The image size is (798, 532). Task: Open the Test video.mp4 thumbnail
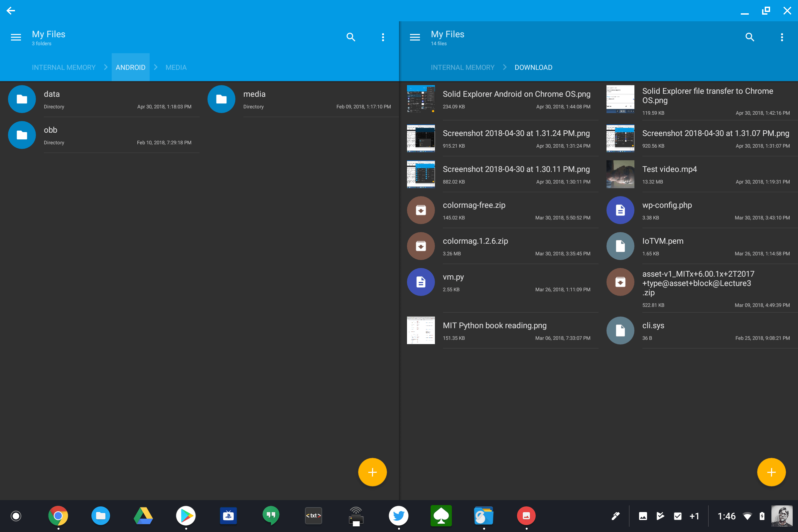click(620, 174)
